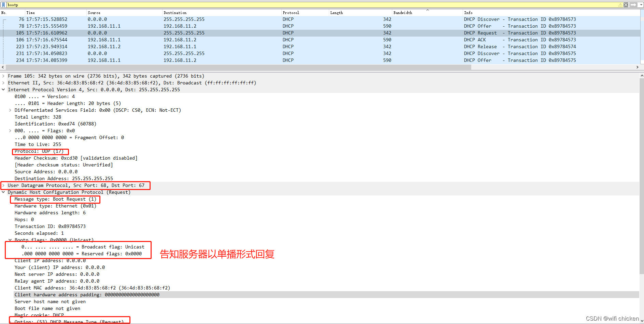Click the Bandwidth column header
This screenshot has width=644, height=324.
point(427,13)
